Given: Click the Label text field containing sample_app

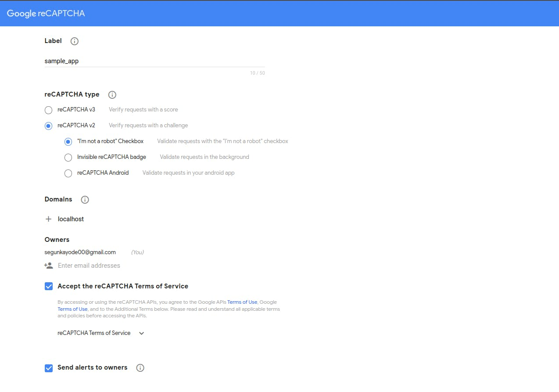Looking at the screenshot, I should click(154, 61).
